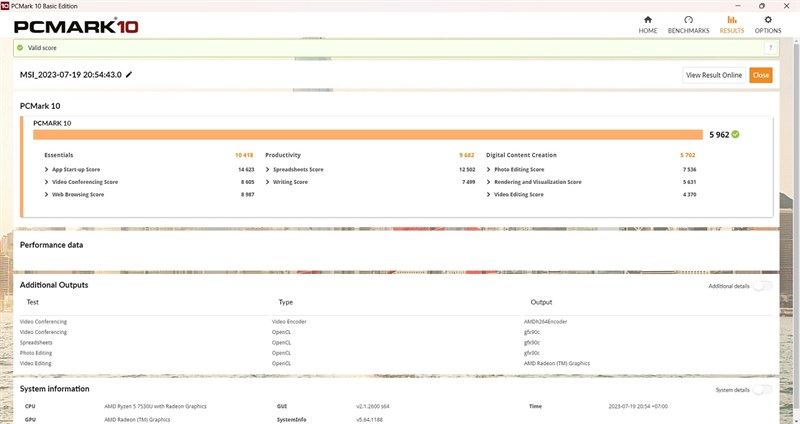
Task: Click the Spreadsheets score 12 502
Action: coord(467,169)
